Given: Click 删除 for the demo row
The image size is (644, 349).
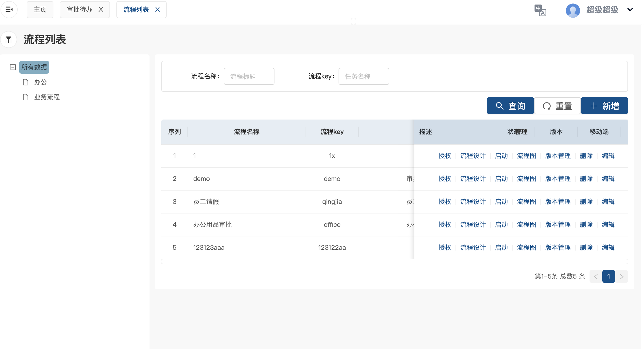Looking at the screenshot, I should pyautogui.click(x=586, y=179).
